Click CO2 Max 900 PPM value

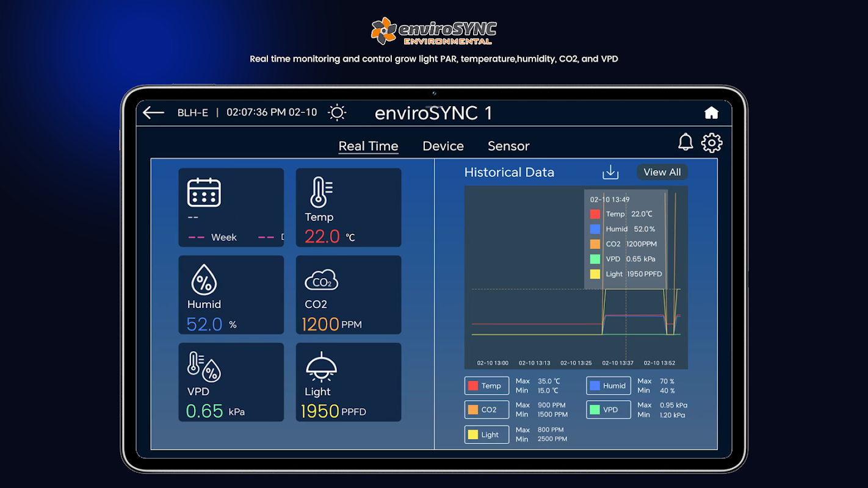point(552,405)
